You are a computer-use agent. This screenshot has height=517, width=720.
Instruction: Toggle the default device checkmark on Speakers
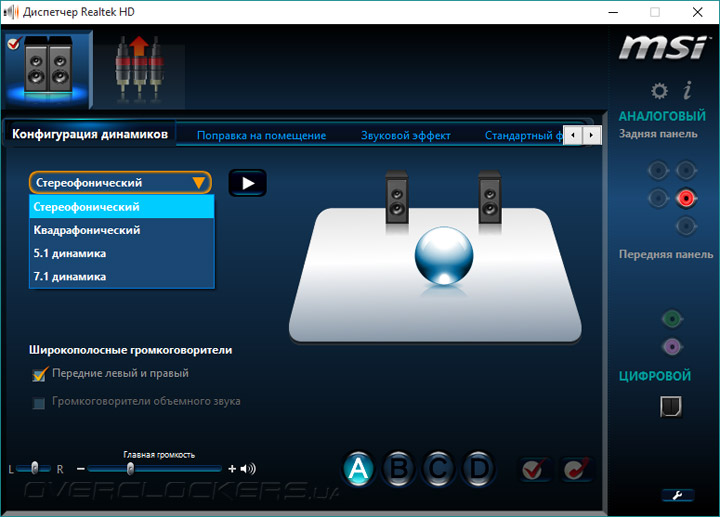coord(14,43)
